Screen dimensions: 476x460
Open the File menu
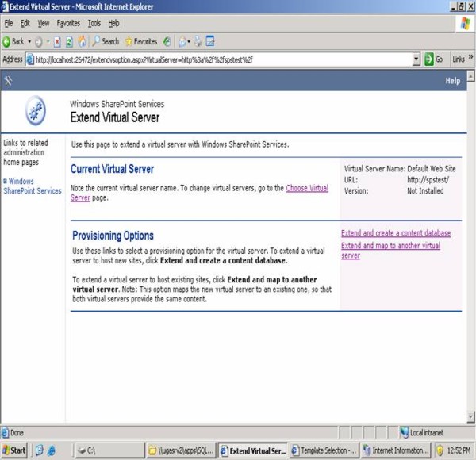9,23
